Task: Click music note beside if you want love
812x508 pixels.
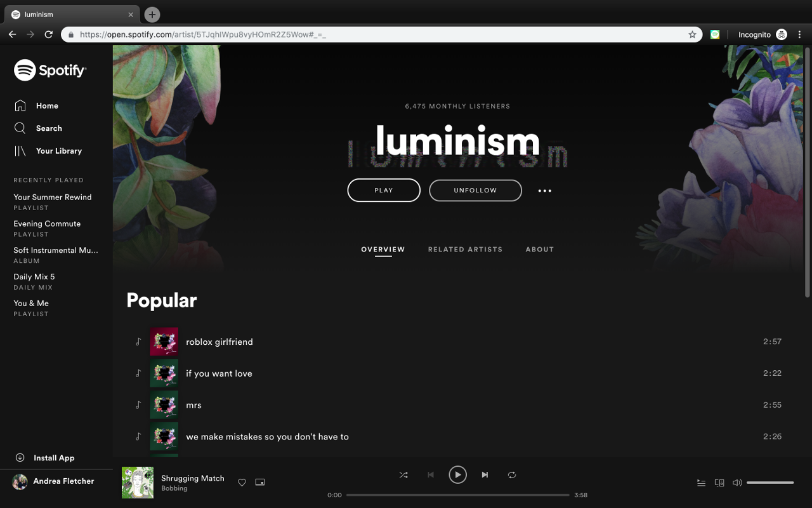Action: 138,373
